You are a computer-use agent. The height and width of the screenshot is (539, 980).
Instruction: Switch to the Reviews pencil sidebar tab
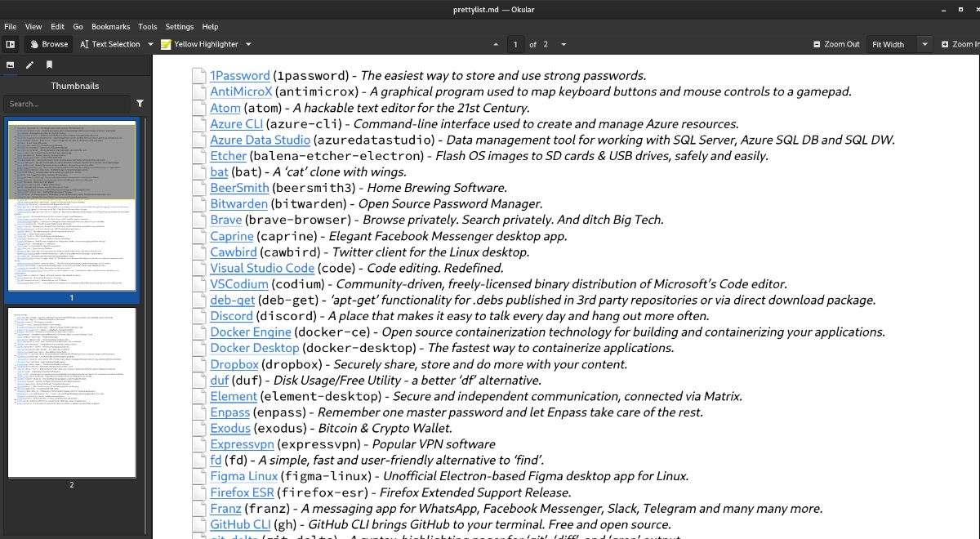pos(30,65)
